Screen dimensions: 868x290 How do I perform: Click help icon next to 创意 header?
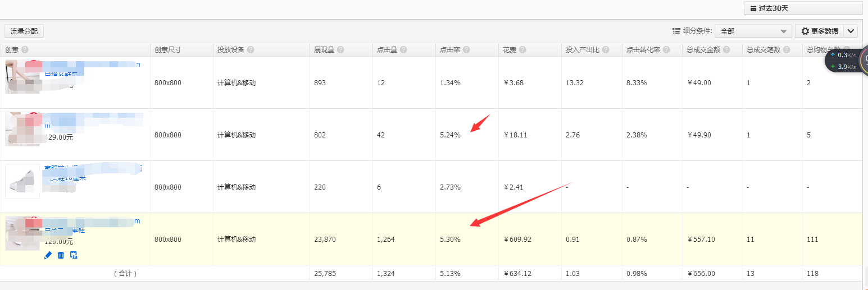click(25, 50)
